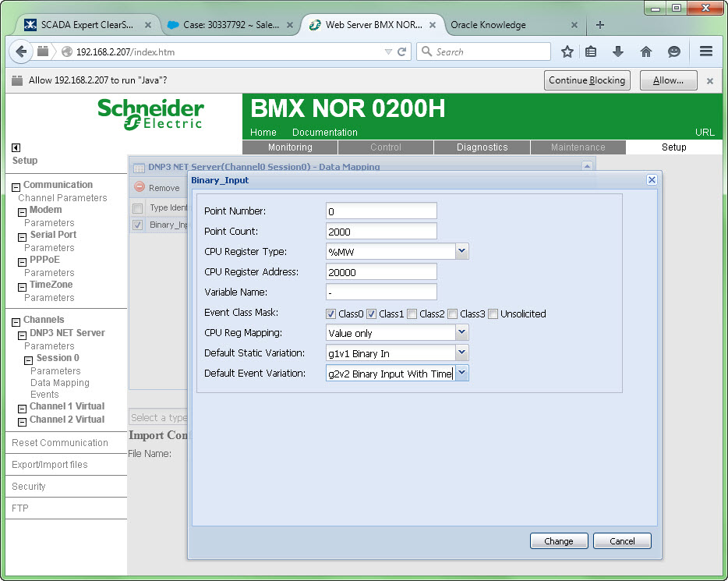The height and width of the screenshot is (581, 728).
Task: Reload the page with the refresh icon
Action: (402, 51)
